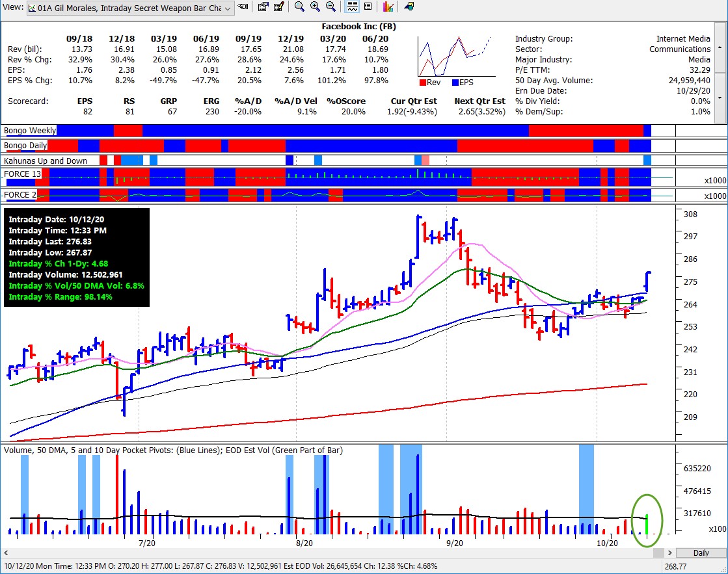Click the 09/18 quarter column header
Viewport: 728px width, 574px height.
tap(79, 39)
